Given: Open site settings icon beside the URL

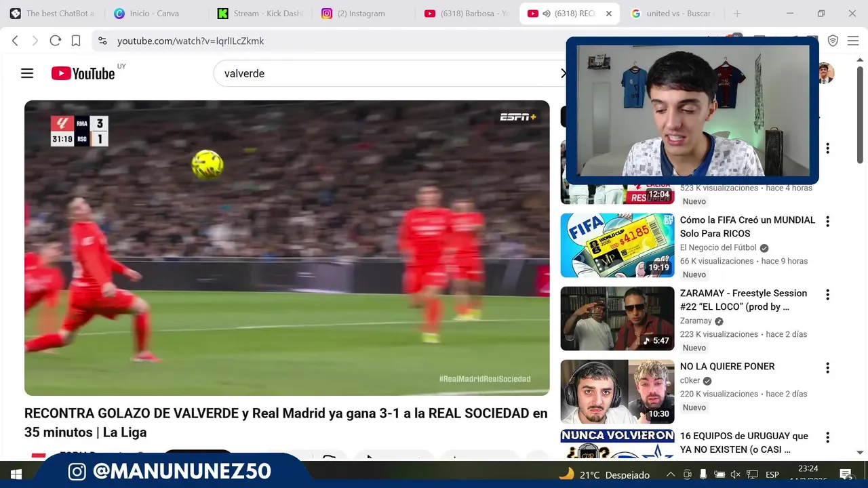Looking at the screenshot, I should coord(102,41).
